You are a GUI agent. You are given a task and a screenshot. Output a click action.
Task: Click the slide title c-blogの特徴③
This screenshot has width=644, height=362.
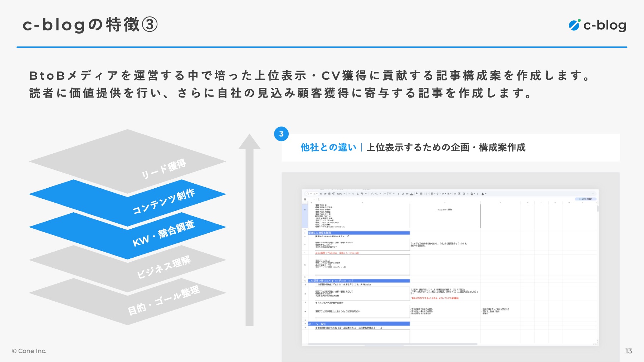pyautogui.click(x=90, y=25)
